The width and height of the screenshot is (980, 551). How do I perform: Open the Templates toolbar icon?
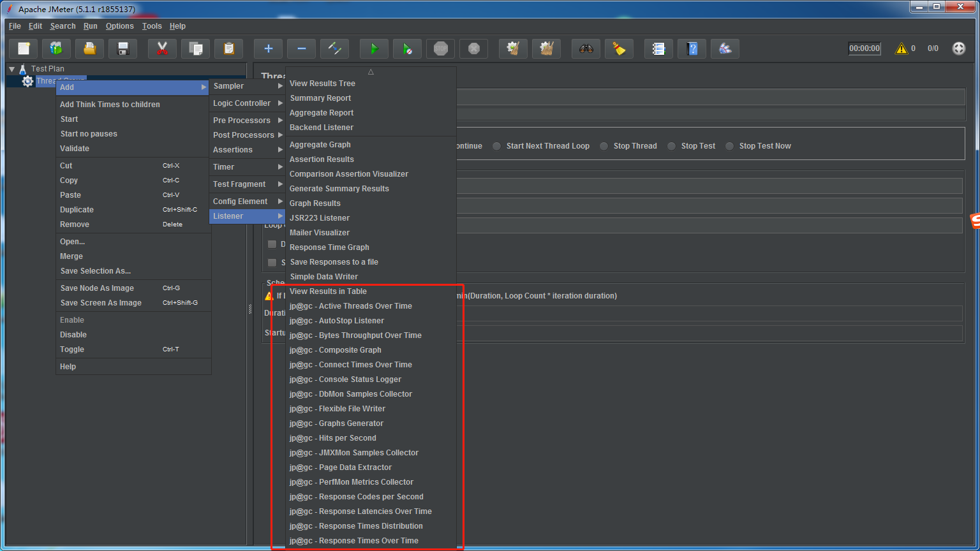(57, 48)
